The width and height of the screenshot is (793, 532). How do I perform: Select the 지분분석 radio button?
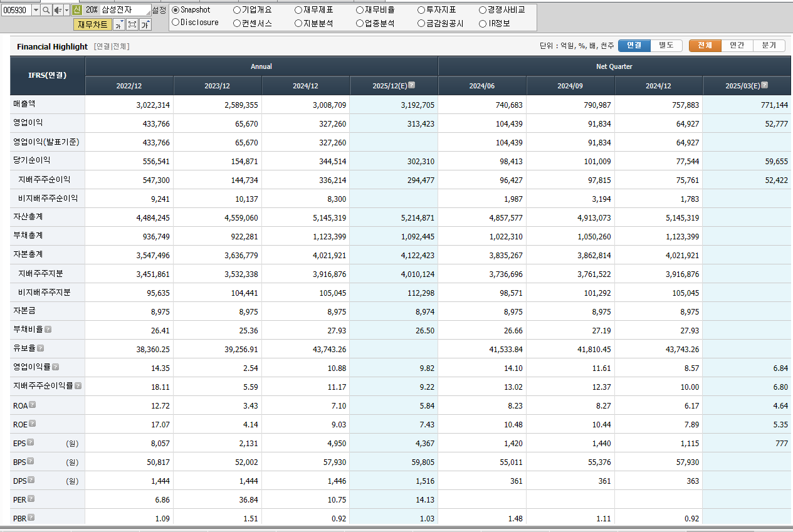coord(298,23)
